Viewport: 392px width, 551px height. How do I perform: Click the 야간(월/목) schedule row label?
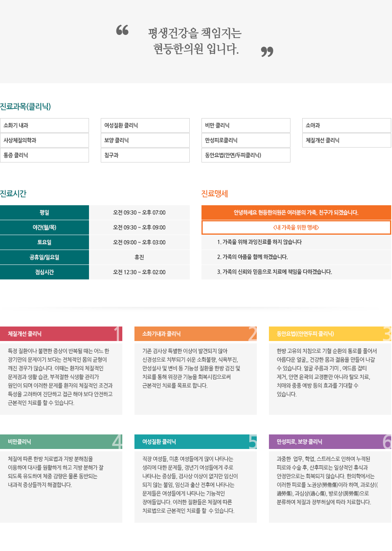pos(44,228)
